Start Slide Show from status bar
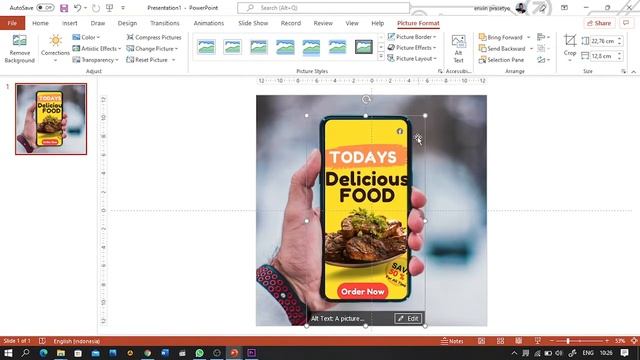640x360 pixels. pos(538,341)
